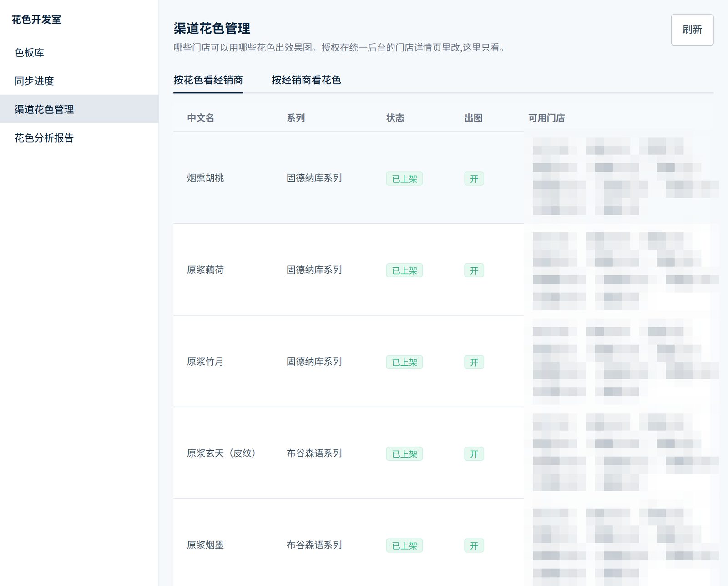Screen dimensions: 728x586
Task: Click 布谷森语系列 in the 原浆玄天 row
Action: pos(314,453)
